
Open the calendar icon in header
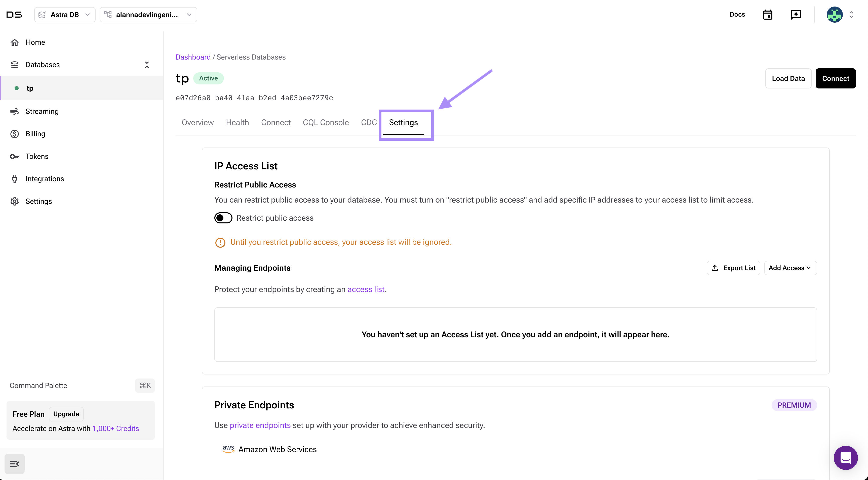[x=768, y=15]
